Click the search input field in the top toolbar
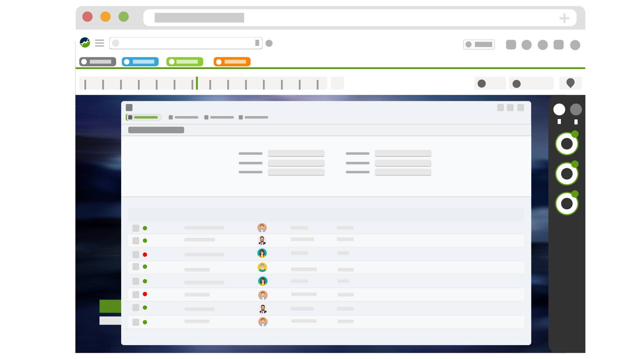Screen dimensions: 644x359 [x=186, y=43]
